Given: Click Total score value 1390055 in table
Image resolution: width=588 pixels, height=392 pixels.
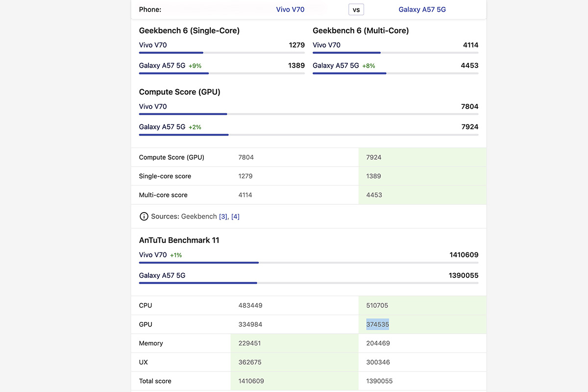Looking at the screenshot, I should click(x=379, y=381).
